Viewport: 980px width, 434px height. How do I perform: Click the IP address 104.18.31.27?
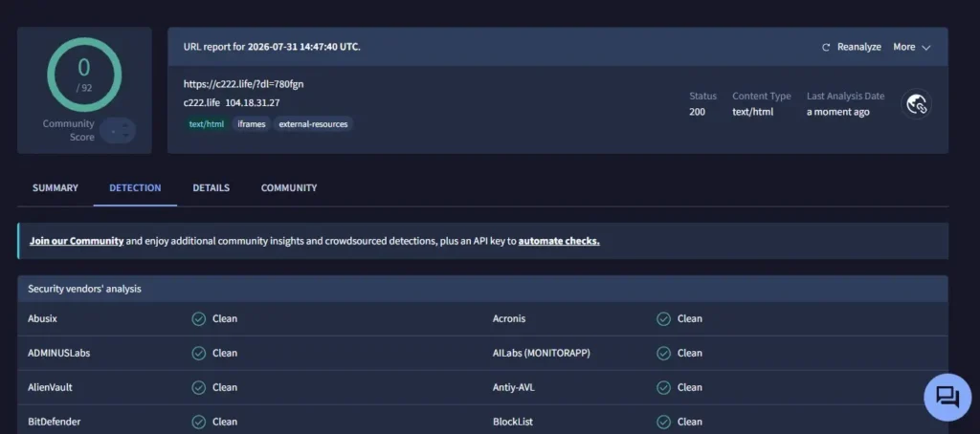[x=253, y=103]
